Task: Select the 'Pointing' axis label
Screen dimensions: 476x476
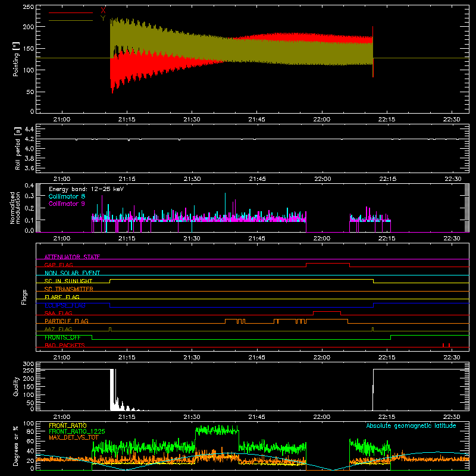Action: (16, 59)
